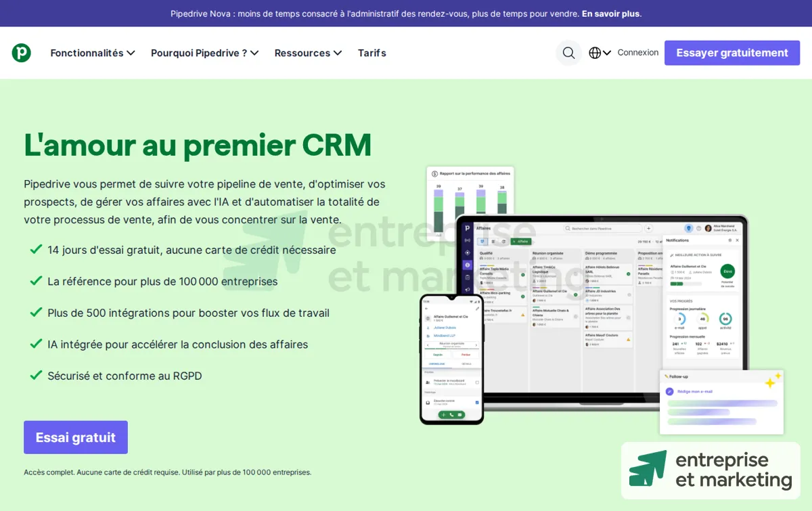Click the Pipedrive Nova announcement text
Viewport: 812px width, 511px height.
375,14
